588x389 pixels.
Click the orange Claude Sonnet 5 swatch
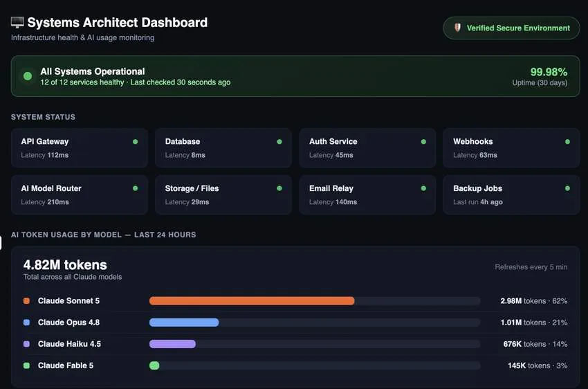click(26, 301)
